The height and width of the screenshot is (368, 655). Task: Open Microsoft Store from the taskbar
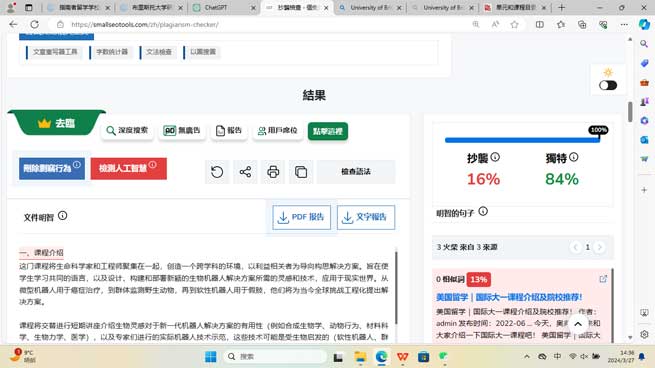tap(424, 357)
